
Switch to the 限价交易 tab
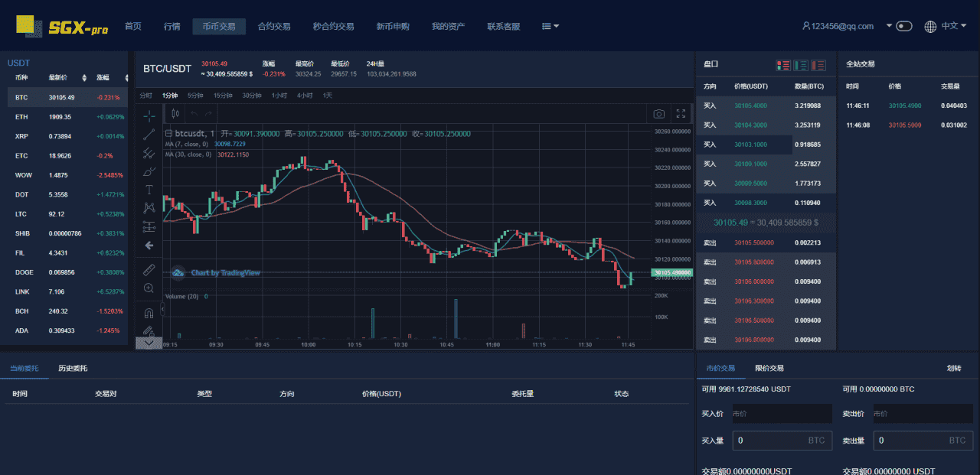pos(769,368)
